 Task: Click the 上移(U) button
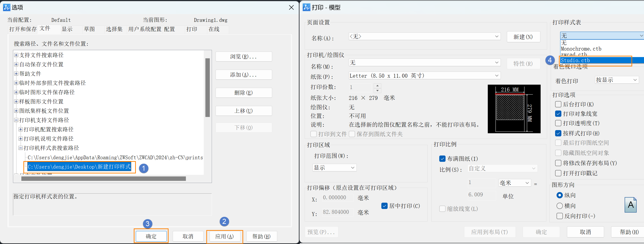pyautogui.click(x=243, y=111)
